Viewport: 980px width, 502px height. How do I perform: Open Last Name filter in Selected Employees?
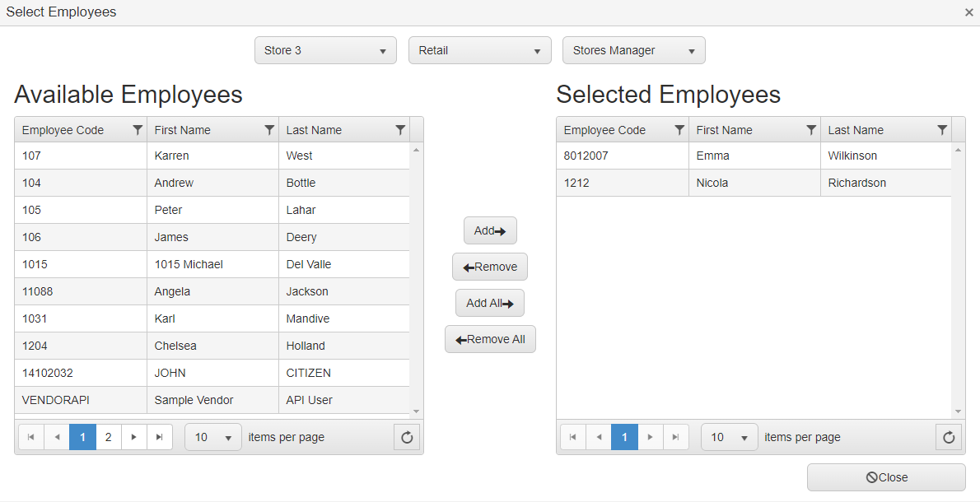click(x=942, y=130)
